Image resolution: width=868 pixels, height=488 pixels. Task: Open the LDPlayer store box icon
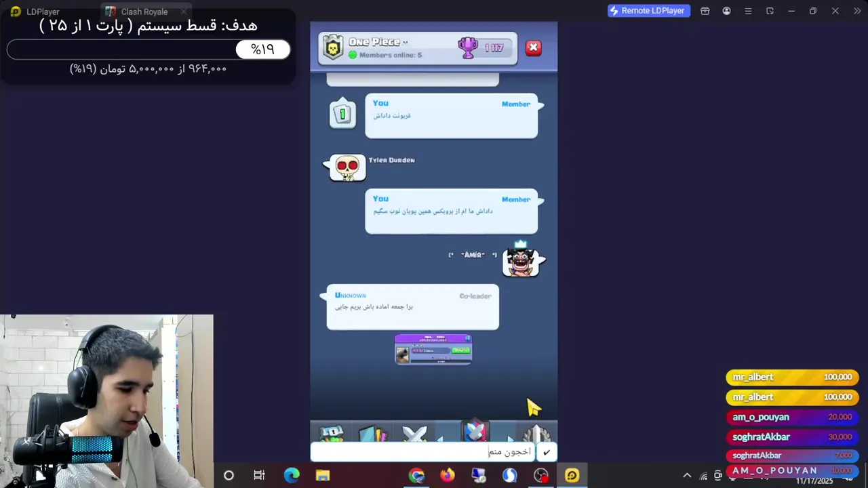click(x=705, y=11)
